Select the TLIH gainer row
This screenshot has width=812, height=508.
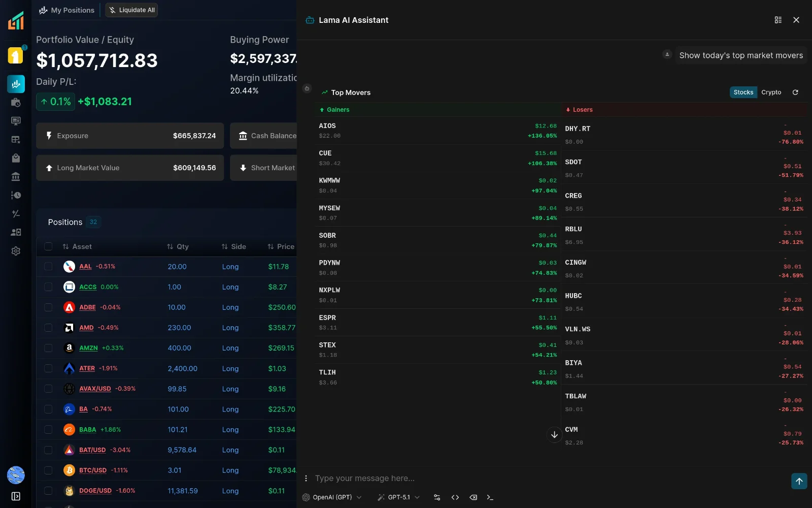click(x=437, y=377)
